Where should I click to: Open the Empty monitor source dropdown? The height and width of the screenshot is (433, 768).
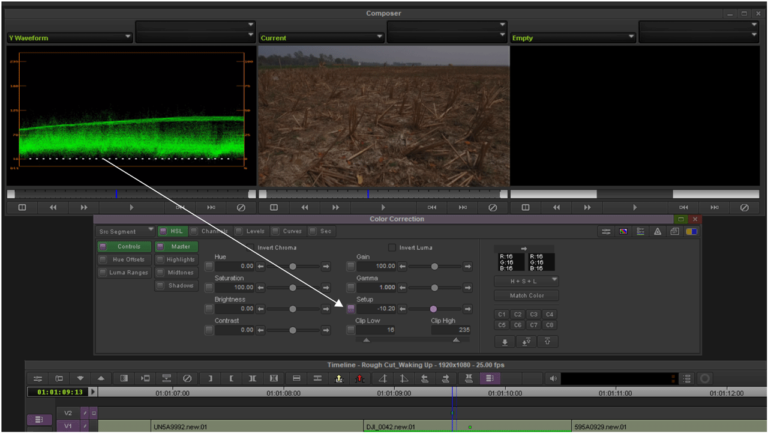click(573, 38)
